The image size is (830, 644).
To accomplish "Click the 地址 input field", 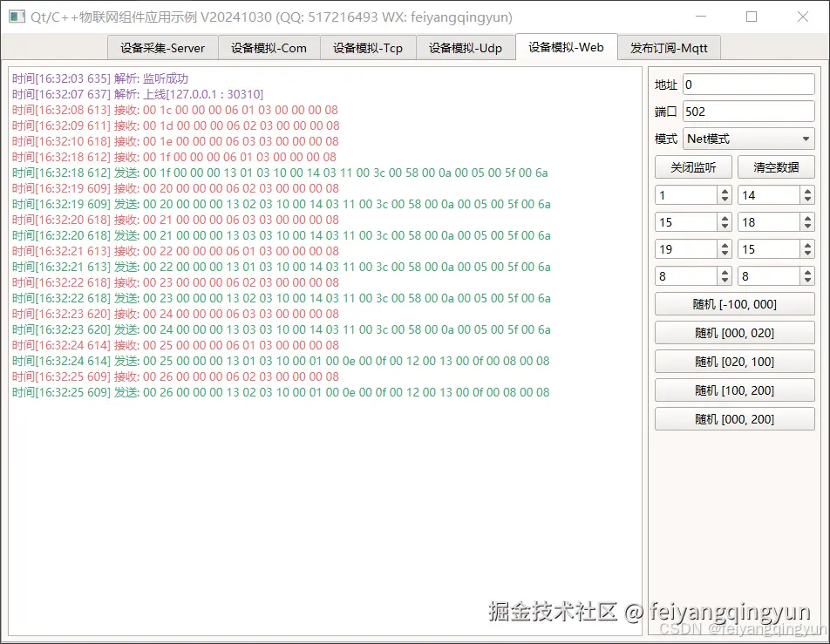I will coord(748,84).
